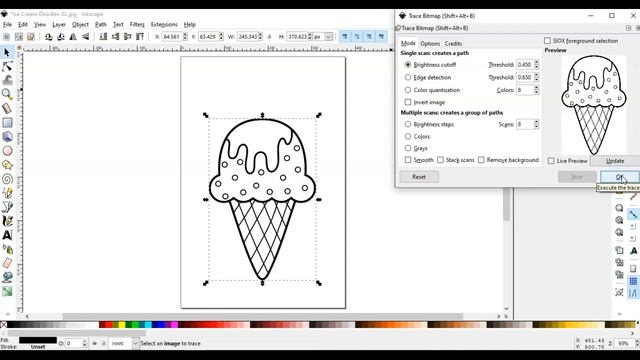The width and height of the screenshot is (640, 360).
Task: Select the Text tool in left toolbox
Action: pos(7,235)
